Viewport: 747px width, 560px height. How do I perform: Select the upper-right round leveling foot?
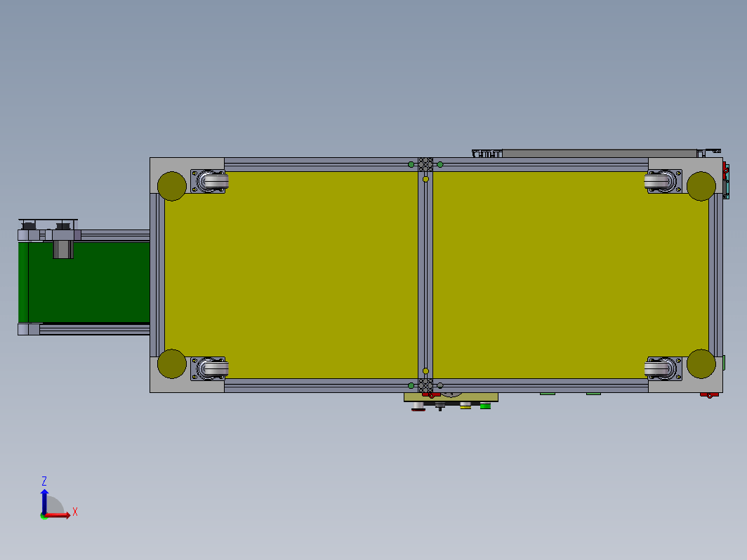click(x=701, y=186)
